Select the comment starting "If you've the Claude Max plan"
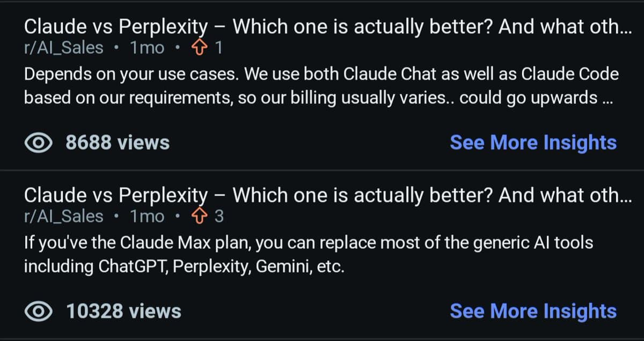Image resolution: width=644 pixels, height=341 pixels. [308, 254]
